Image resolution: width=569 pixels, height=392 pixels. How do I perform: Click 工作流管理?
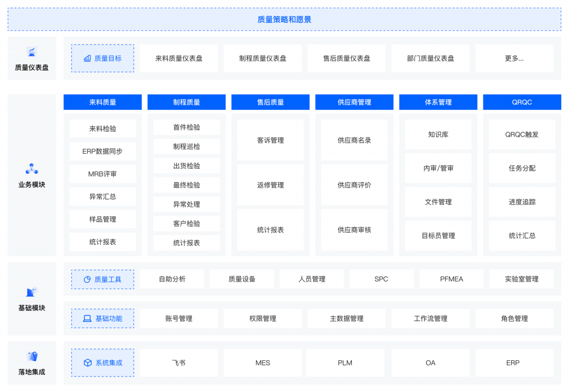pyautogui.click(x=431, y=318)
